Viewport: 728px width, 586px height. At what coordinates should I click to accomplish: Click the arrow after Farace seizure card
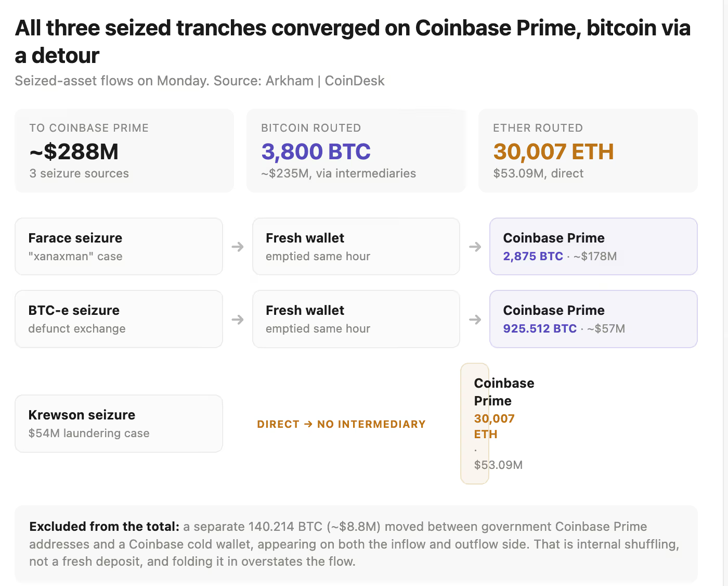coord(238,247)
